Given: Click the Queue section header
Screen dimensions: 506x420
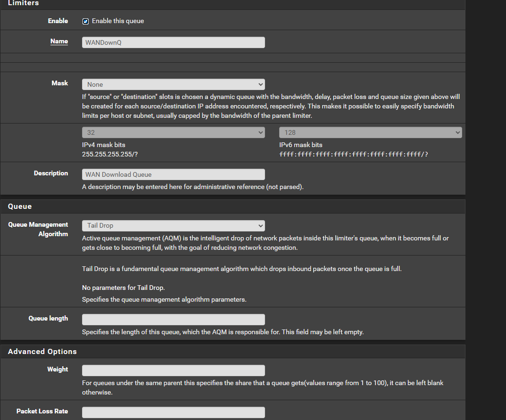Looking at the screenshot, I should tap(20, 206).
